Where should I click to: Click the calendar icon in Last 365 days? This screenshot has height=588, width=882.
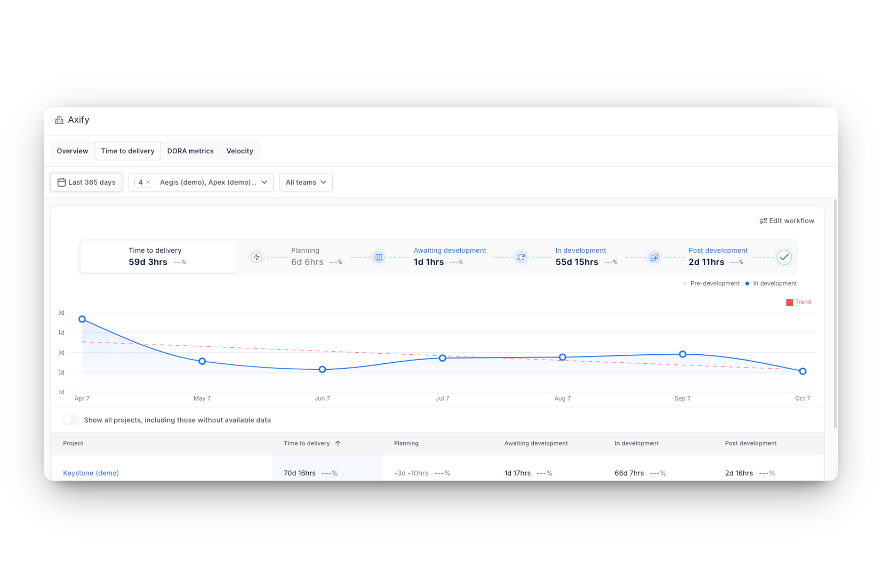coord(62,182)
